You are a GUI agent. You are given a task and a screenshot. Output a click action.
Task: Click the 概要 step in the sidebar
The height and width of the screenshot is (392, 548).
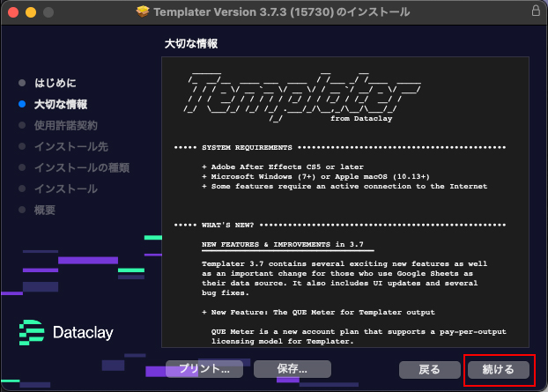coord(45,210)
